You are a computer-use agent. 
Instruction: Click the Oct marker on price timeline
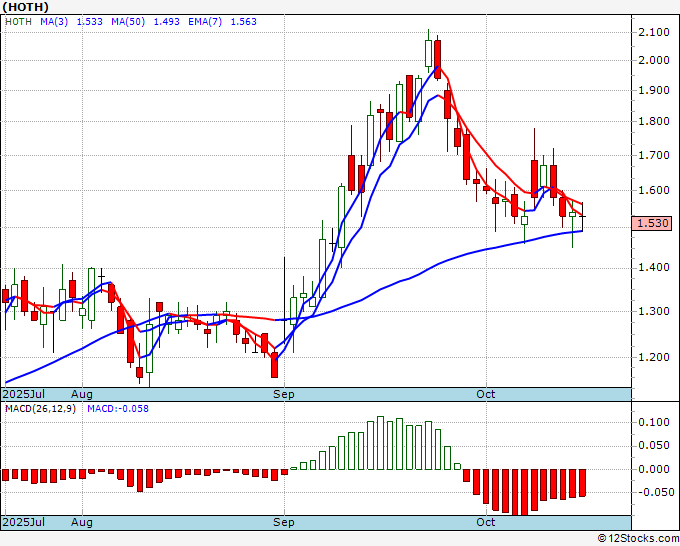[486, 395]
